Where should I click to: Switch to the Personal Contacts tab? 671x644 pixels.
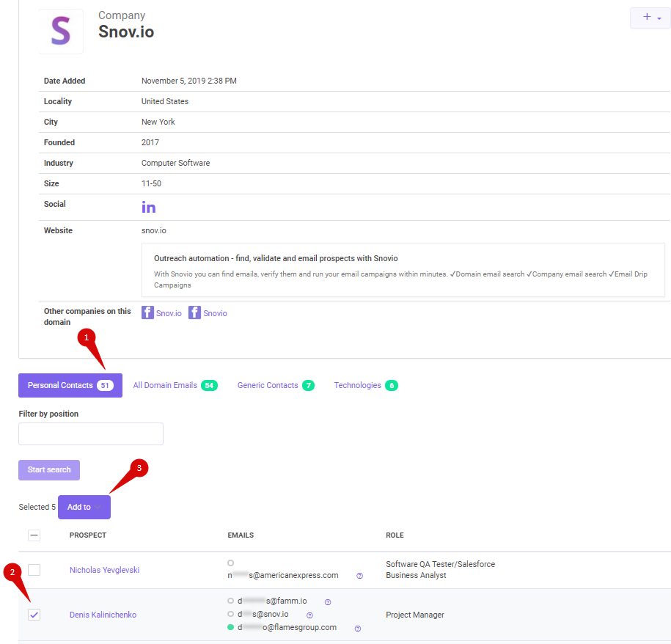point(70,386)
